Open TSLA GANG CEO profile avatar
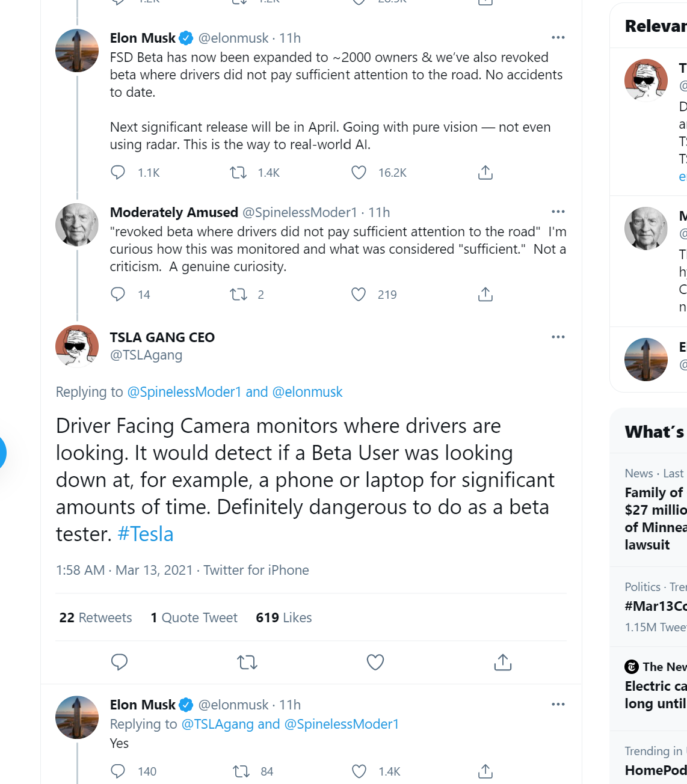The width and height of the screenshot is (687, 784). tap(77, 346)
